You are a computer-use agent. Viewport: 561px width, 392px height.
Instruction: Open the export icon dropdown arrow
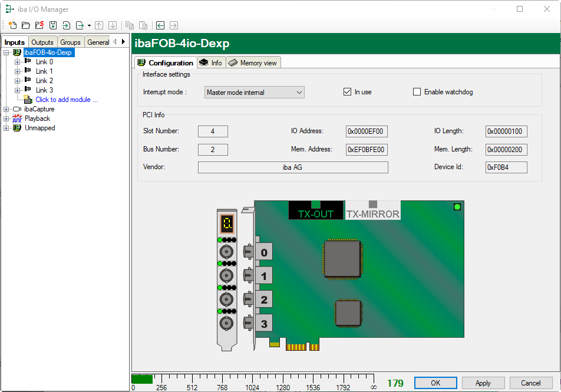point(89,26)
